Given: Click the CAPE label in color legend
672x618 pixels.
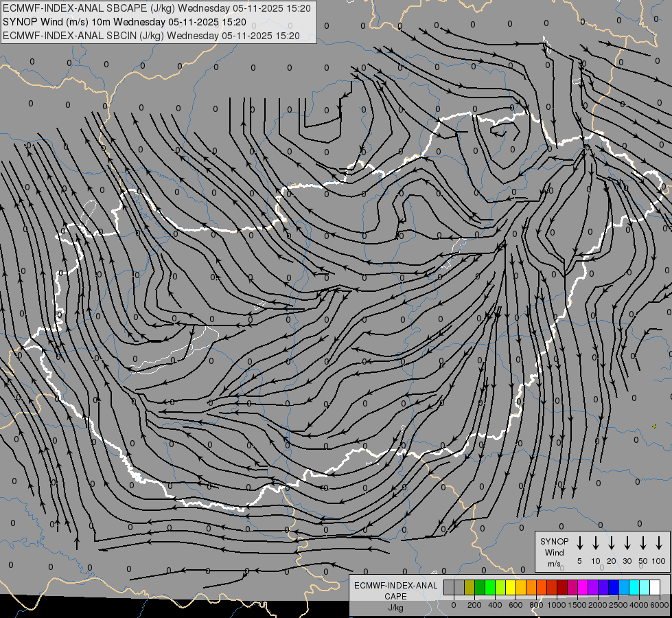Looking at the screenshot, I should point(395,597).
